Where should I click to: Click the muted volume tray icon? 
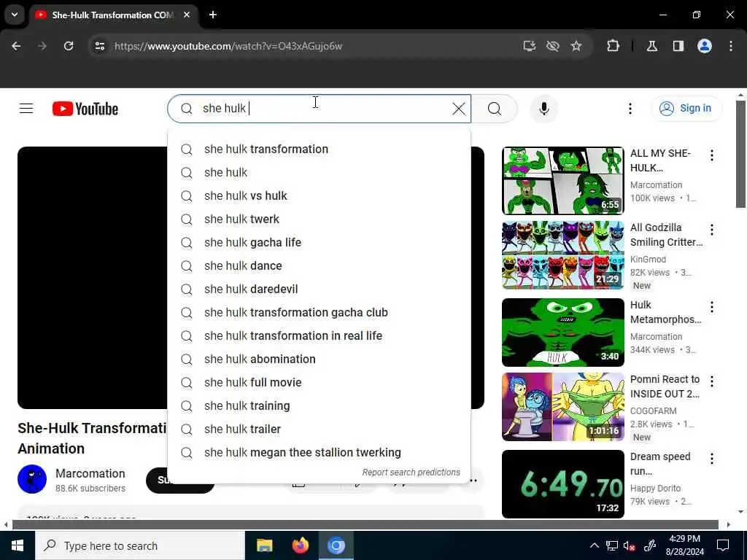tap(630, 545)
